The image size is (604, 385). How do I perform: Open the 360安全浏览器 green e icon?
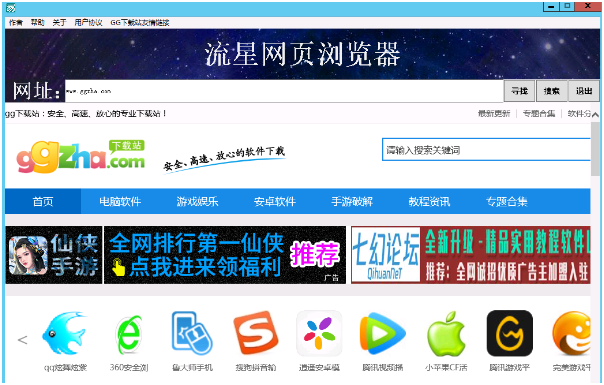tap(129, 334)
